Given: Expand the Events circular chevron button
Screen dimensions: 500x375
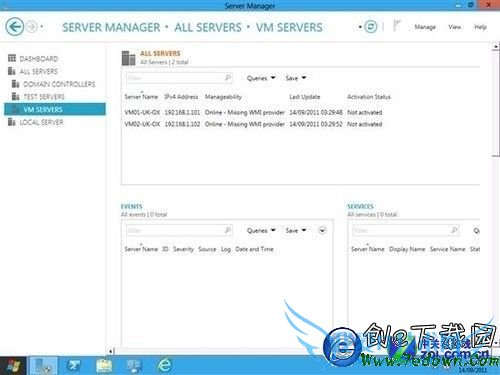Looking at the screenshot, I should click(322, 230).
